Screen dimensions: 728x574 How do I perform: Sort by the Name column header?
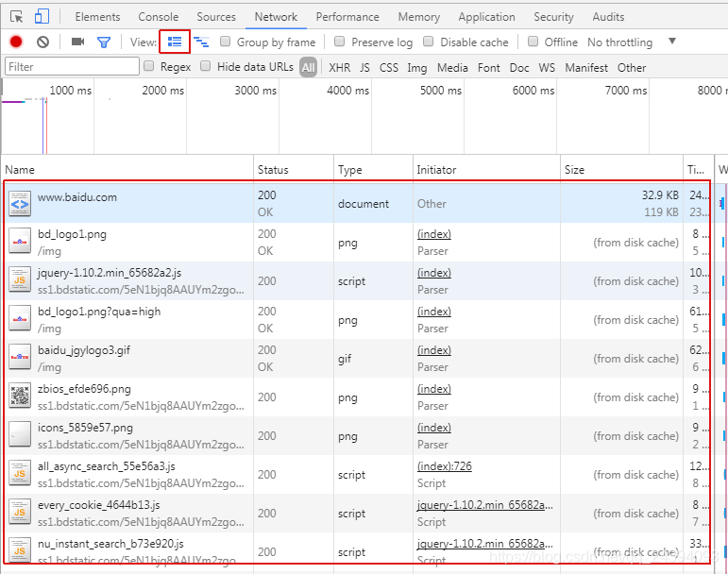[x=127, y=169]
